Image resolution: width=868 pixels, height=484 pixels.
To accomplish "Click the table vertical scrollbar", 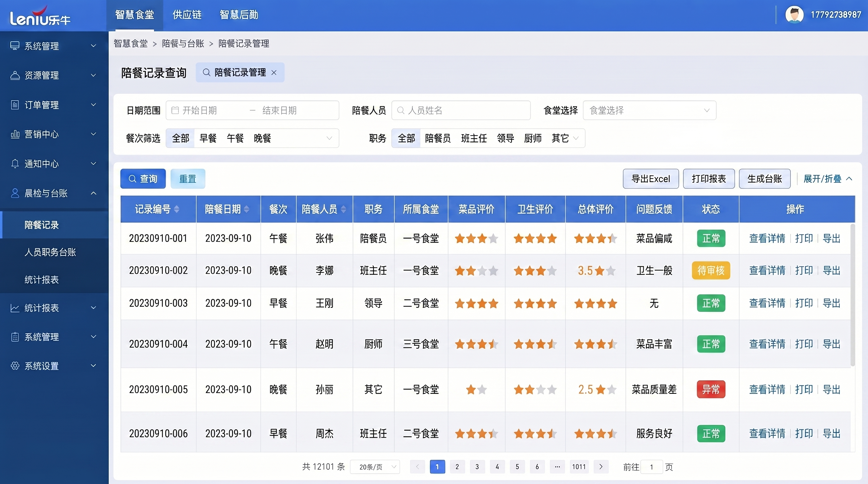I will 853,295.
